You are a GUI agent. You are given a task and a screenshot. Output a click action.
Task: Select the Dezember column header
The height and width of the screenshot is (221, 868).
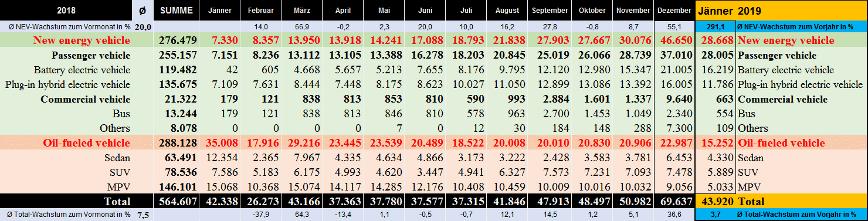coord(674,11)
